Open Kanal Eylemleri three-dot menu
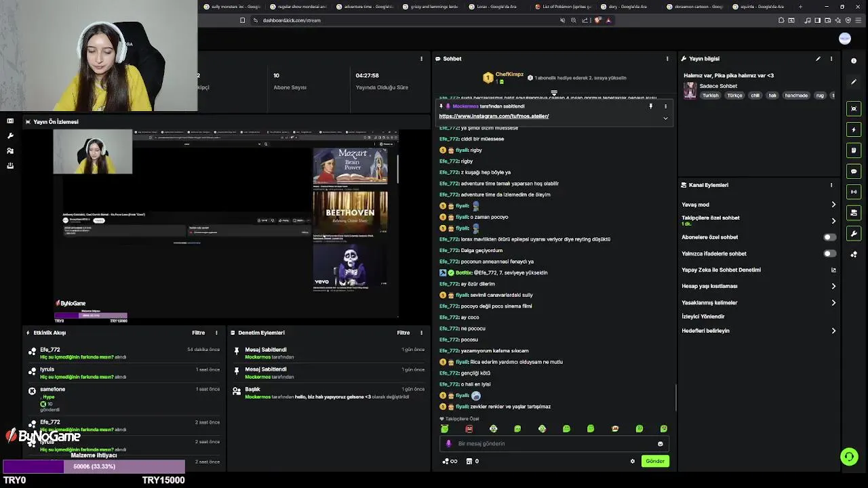The width and height of the screenshot is (868, 488). click(831, 185)
